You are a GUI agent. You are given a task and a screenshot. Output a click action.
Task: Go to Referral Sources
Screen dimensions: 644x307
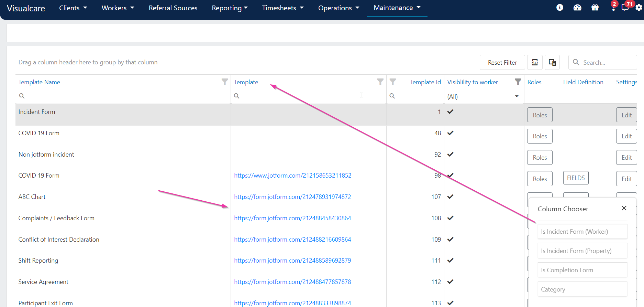(173, 8)
